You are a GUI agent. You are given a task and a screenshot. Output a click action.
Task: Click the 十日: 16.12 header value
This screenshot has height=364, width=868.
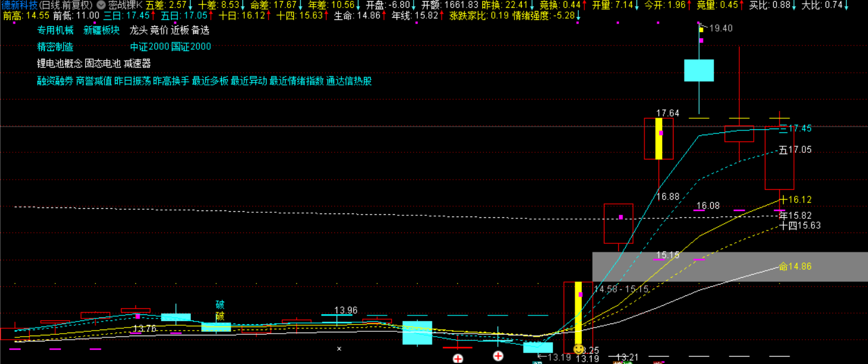click(x=241, y=16)
